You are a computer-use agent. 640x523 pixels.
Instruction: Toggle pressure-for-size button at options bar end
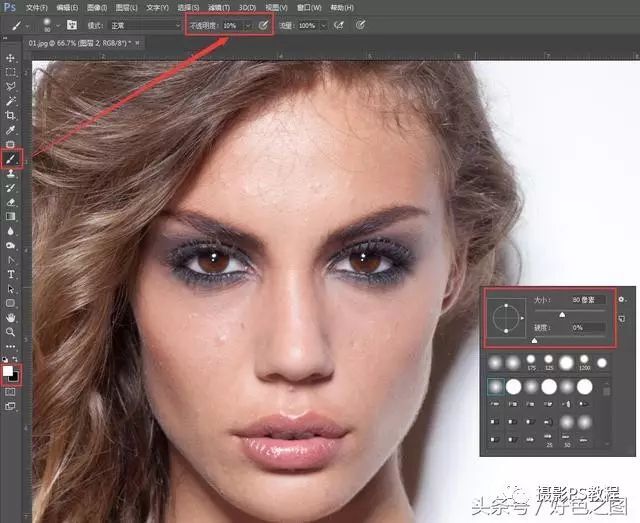360,24
